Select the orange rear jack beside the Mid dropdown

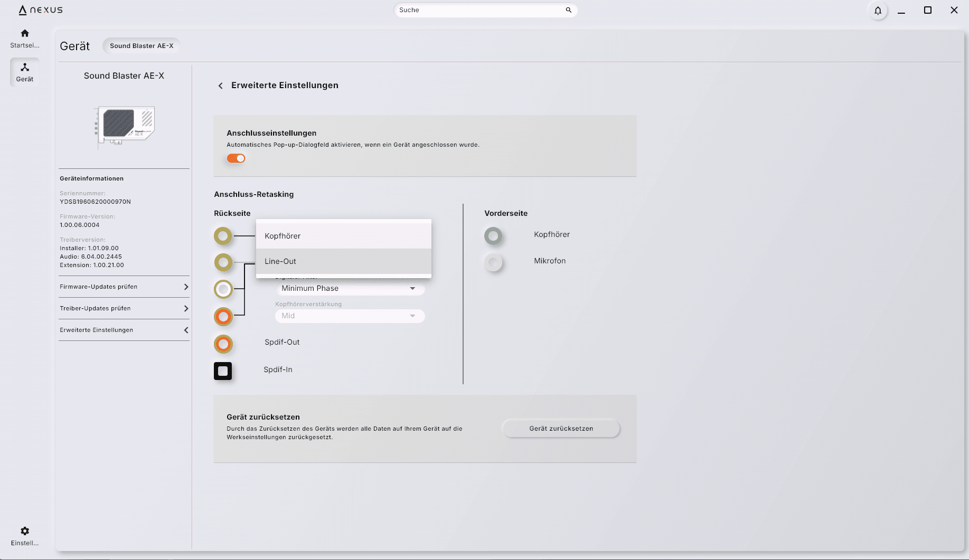[223, 317]
